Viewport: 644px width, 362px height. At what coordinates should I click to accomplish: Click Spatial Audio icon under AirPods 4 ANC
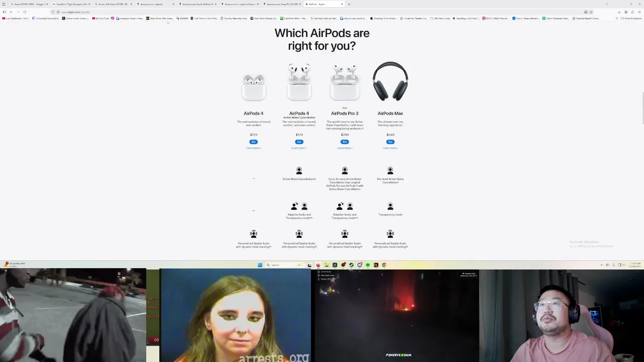click(x=299, y=234)
